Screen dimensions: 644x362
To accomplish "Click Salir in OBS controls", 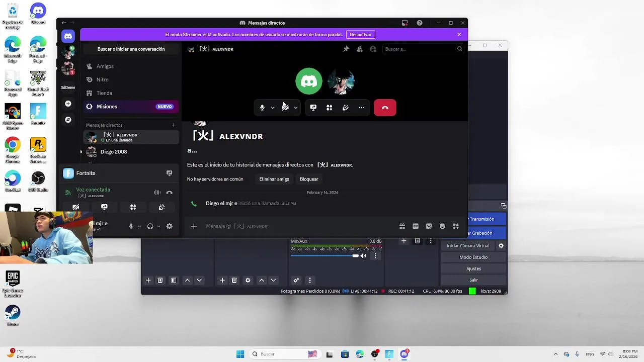I will (x=473, y=280).
